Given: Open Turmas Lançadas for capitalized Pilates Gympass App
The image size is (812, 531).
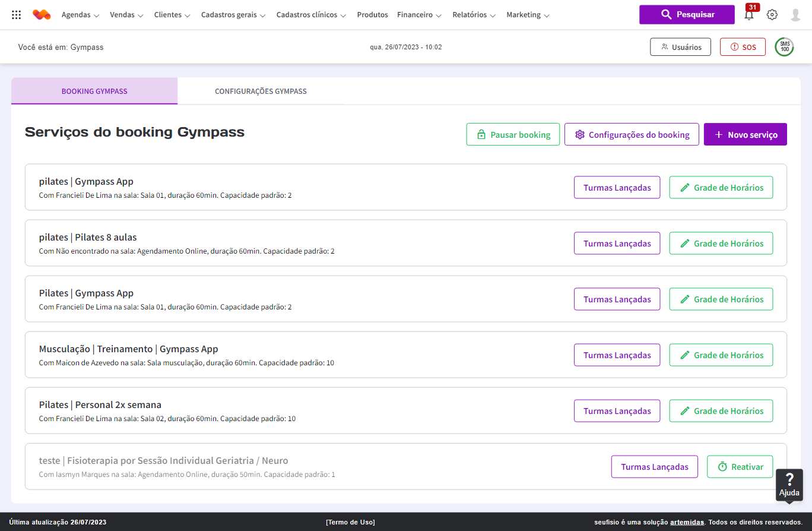Looking at the screenshot, I should tap(617, 299).
